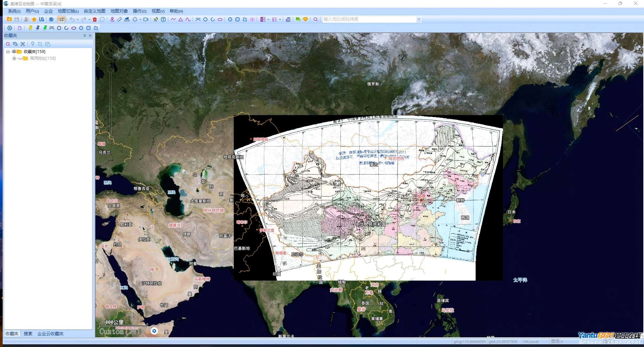Open the address search box dropdown arrow
This screenshot has width=644, height=347.
(419, 19)
